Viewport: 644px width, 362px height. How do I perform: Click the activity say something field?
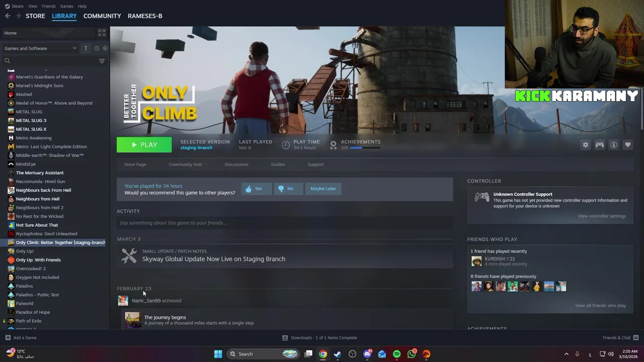tap(285, 223)
